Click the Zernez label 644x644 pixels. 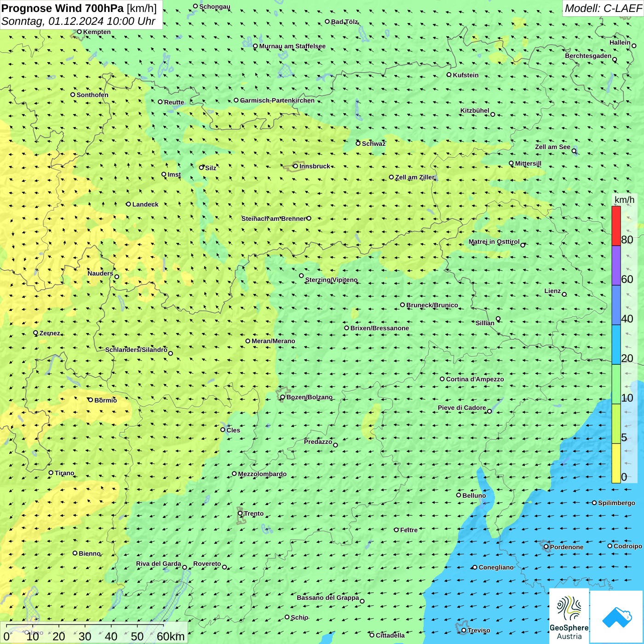click(50, 333)
